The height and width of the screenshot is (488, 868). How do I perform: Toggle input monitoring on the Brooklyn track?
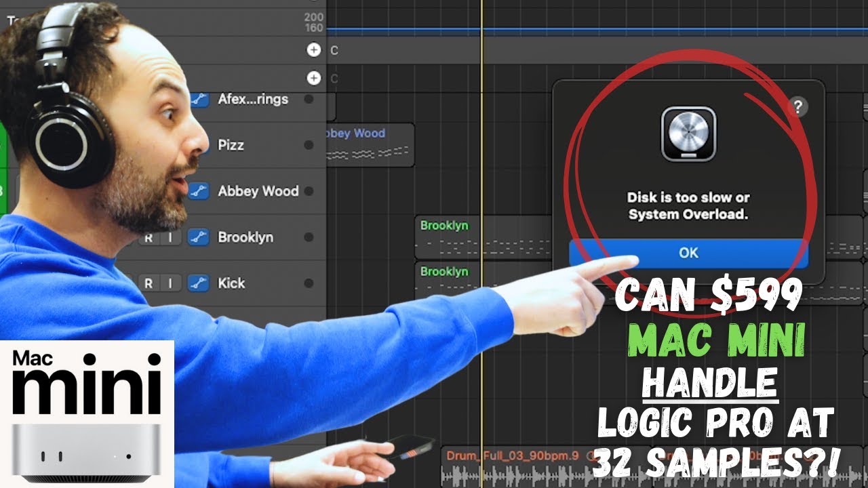pyautogui.click(x=171, y=237)
